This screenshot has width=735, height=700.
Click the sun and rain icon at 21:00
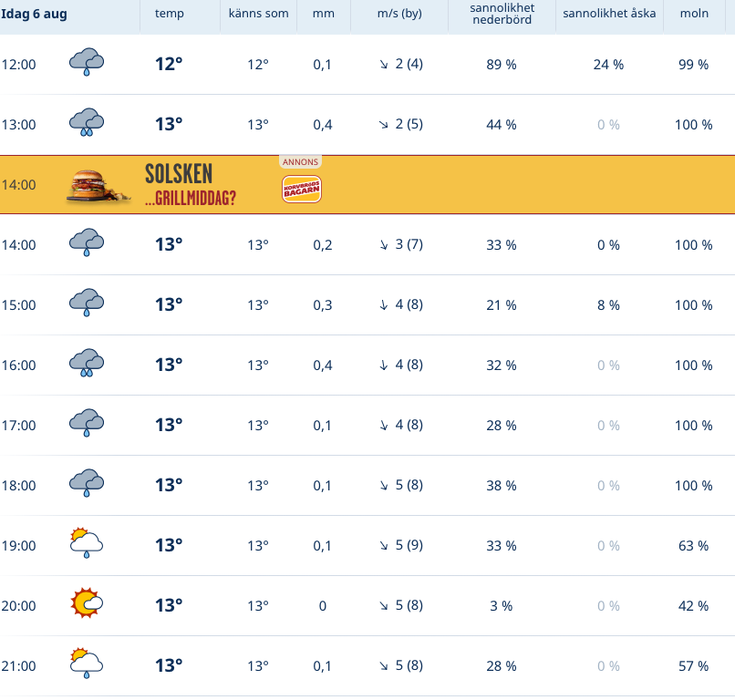(87, 664)
